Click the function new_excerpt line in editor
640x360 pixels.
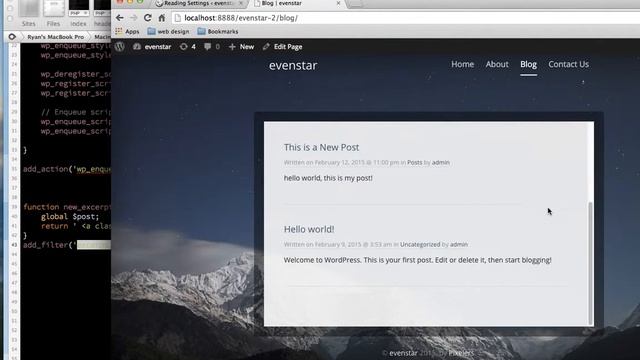pos(67,207)
